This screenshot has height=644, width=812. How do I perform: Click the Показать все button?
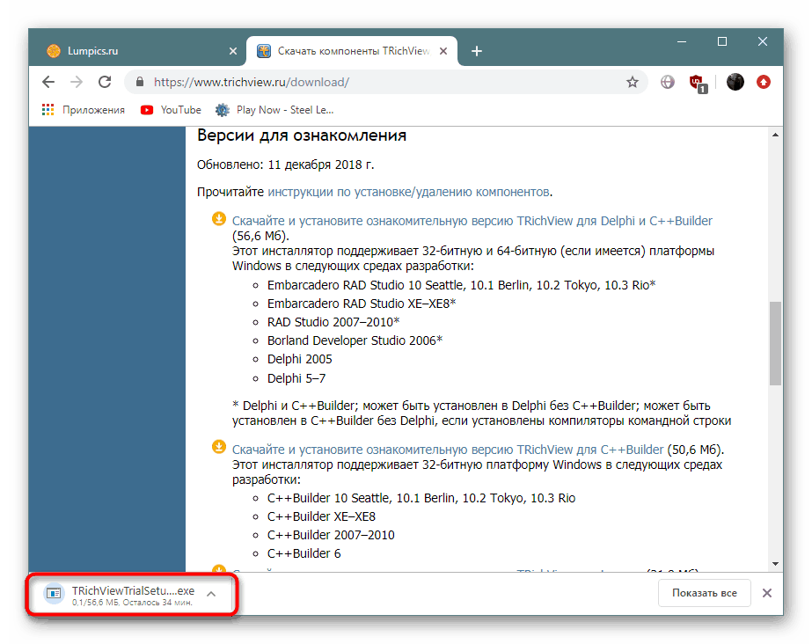click(x=705, y=593)
